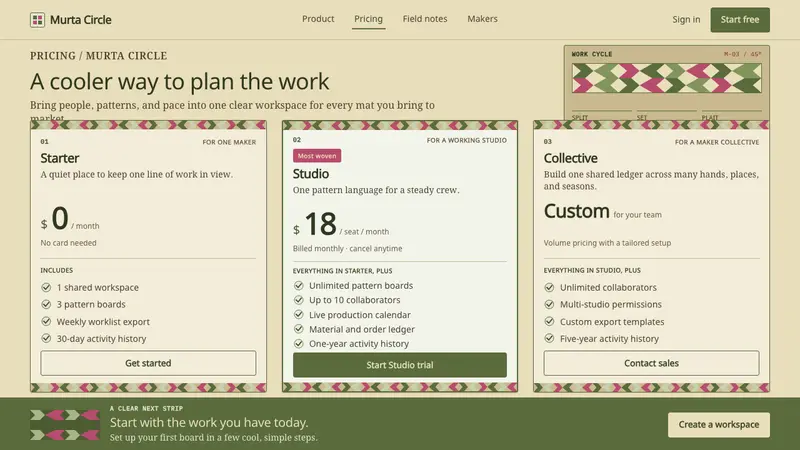Viewport: 800px width, 450px height.
Task: Click the 'Weekly worklist export' text
Action: point(103,322)
